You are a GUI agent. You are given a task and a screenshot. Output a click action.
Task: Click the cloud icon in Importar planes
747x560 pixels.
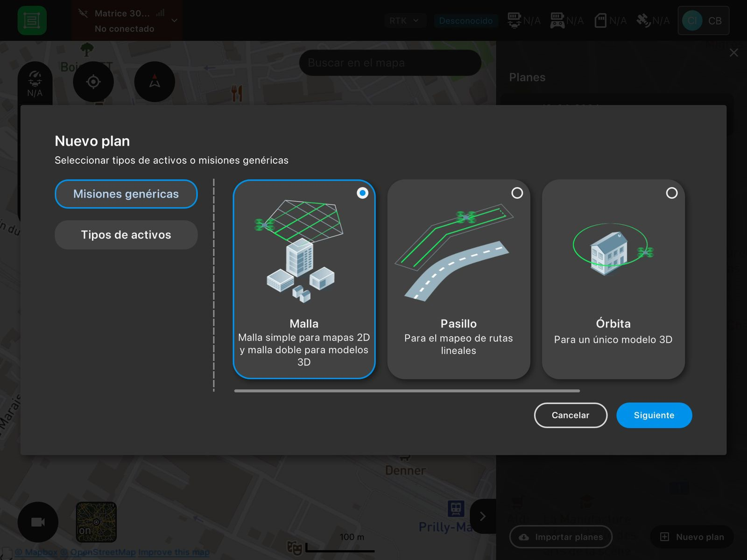[x=524, y=537]
